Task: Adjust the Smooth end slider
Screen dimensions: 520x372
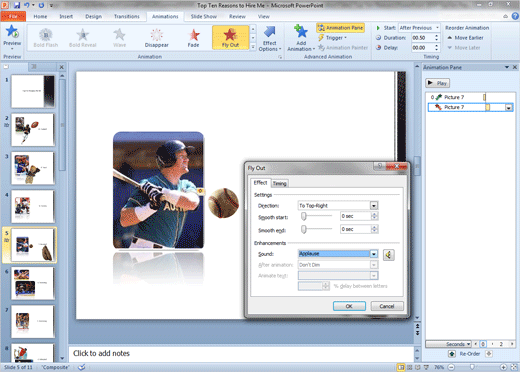Action: point(304,229)
